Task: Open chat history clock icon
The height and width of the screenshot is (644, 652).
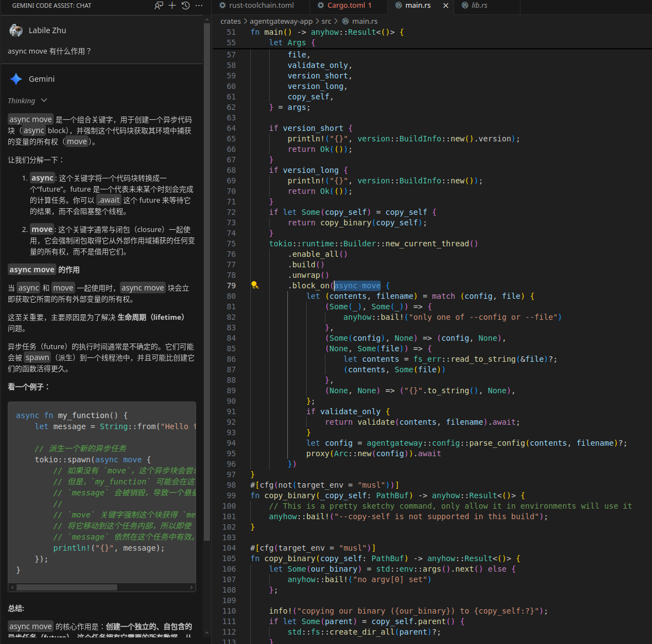Action: click(x=186, y=6)
